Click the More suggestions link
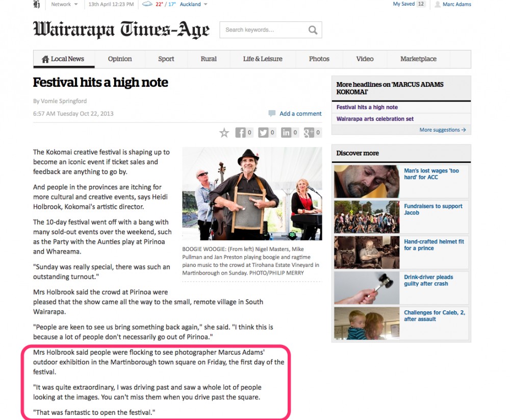Screen dimensions: 510x420 [442, 130]
